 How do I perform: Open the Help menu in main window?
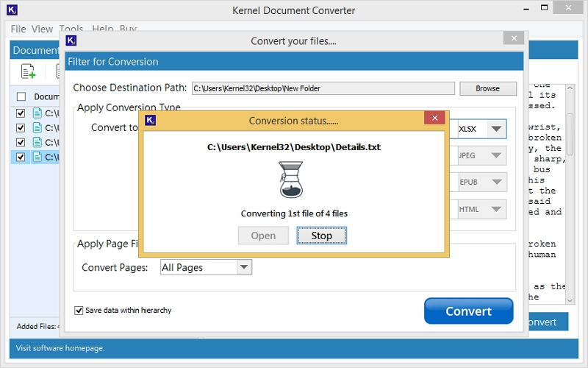pos(102,28)
